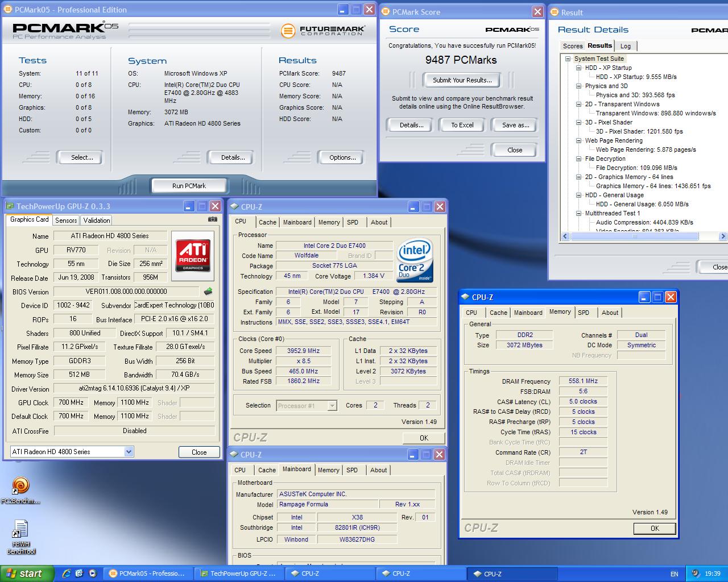Open FBWH BenchTool desktop icon
Viewport: 728px width, 582px height.
[x=20, y=529]
